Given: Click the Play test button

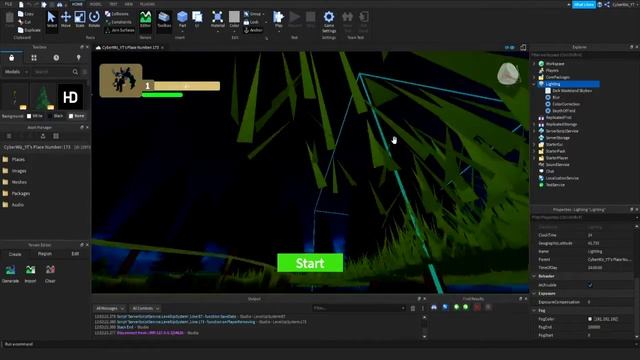Looking at the screenshot, I should [x=278, y=20].
